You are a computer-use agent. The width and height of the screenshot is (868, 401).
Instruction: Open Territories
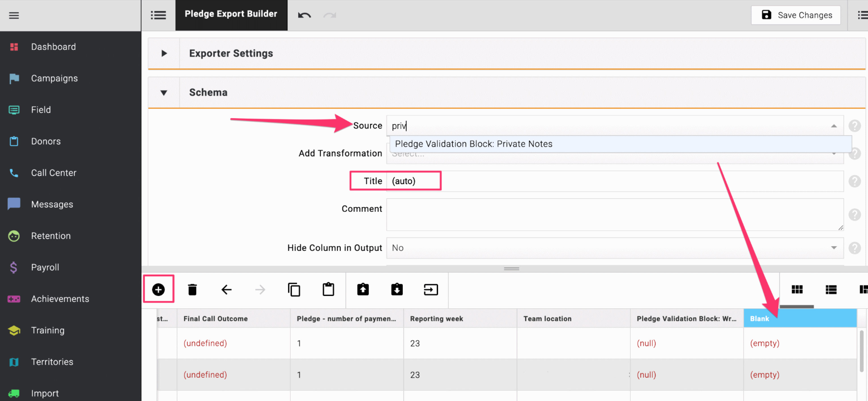point(52,362)
